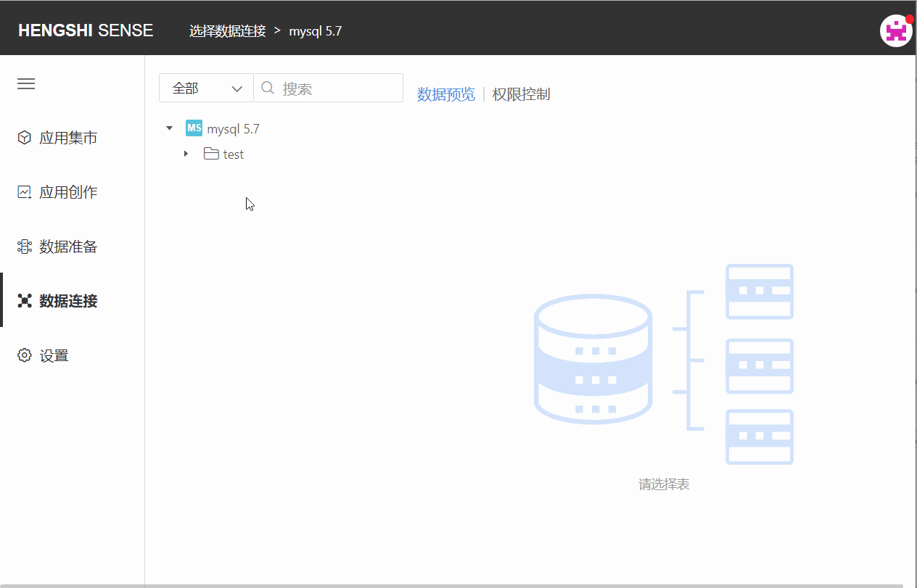Click the 数据连接 network icon
The height and width of the screenshot is (588, 917).
[25, 301]
